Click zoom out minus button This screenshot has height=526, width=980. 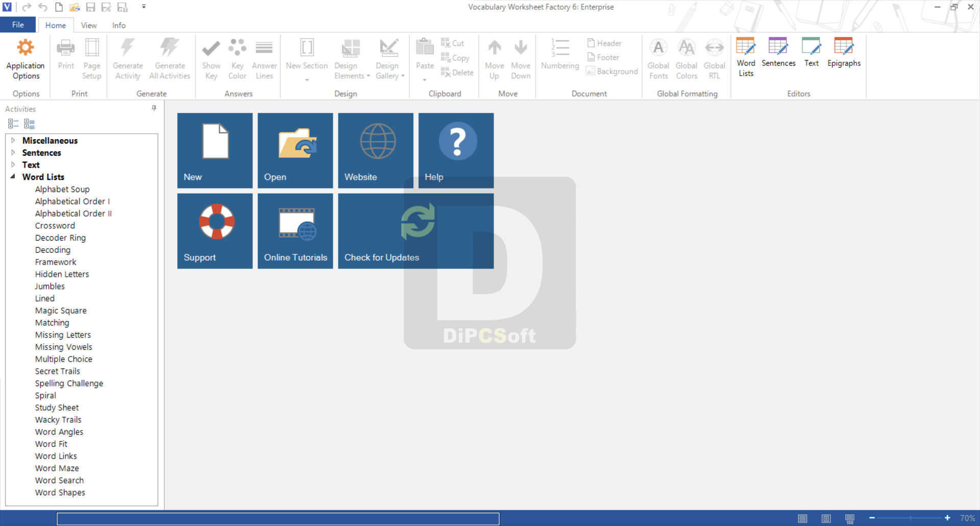pos(872,518)
